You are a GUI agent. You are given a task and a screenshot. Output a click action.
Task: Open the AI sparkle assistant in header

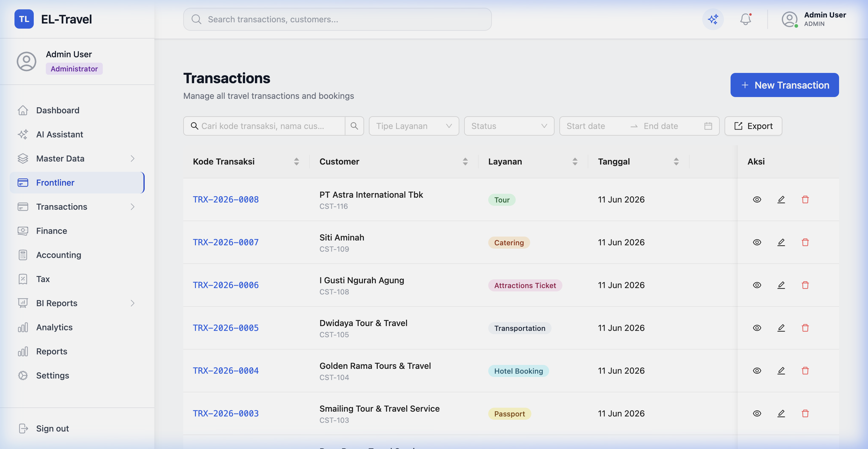coord(713,19)
